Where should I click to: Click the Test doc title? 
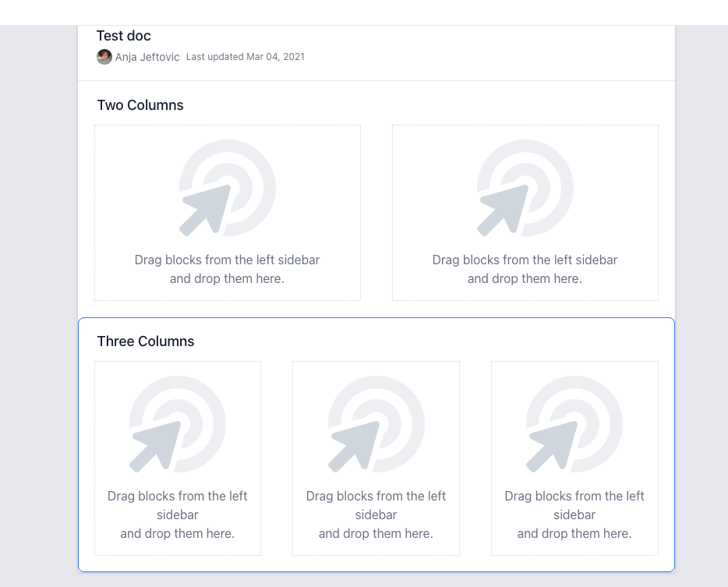coord(123,36)
